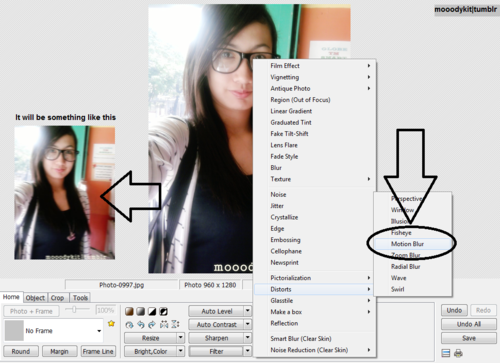Apply the grayscale gradient icon
The height and width of the screenshot is (363, 500).
pyautogui.click(x=141, y=312)
